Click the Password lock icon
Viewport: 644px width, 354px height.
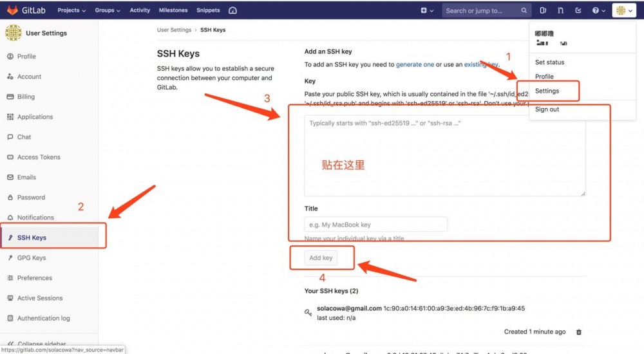click(10, 197)
